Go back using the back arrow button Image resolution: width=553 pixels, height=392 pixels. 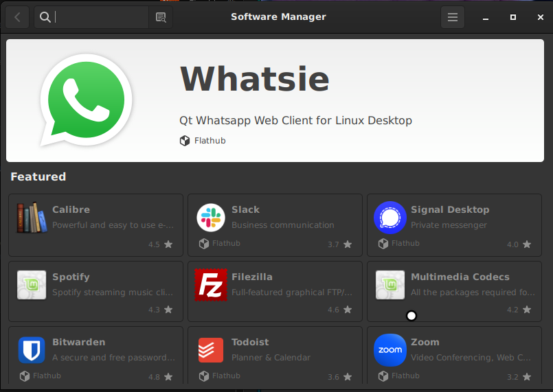pos(17,17)
